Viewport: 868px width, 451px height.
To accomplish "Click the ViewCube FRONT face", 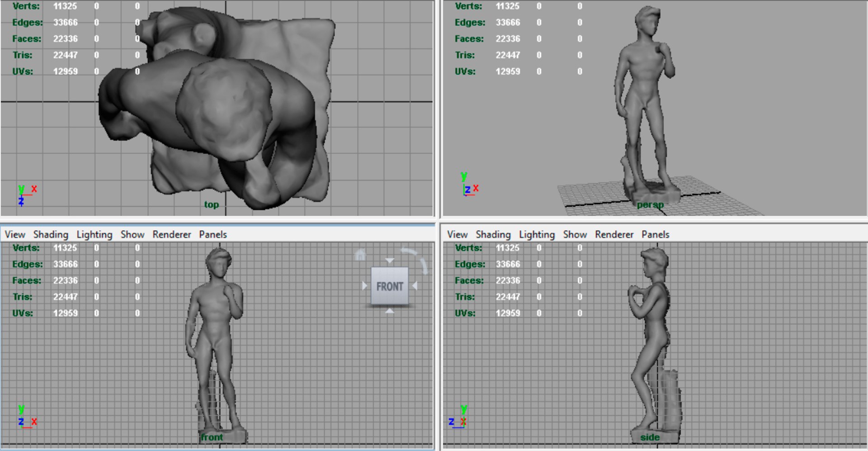I will tap(390, 286).
